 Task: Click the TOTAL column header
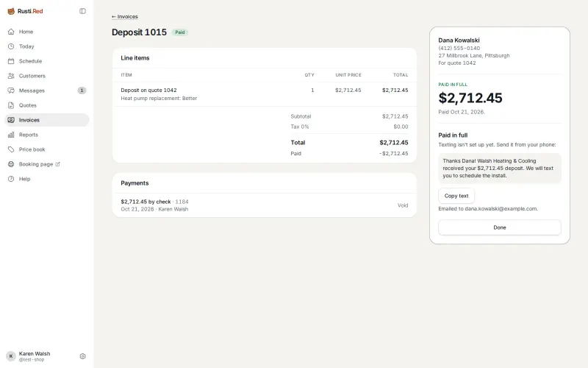(401, 75)
